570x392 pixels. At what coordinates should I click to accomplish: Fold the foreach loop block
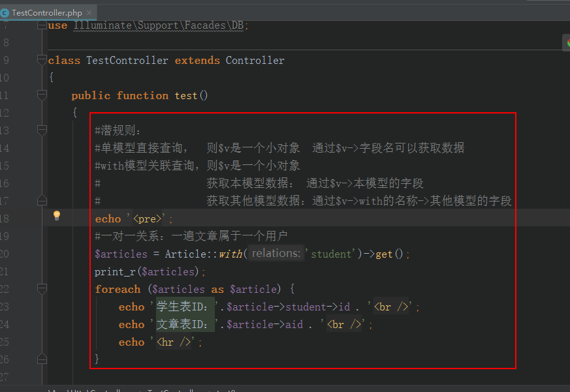(42, 289)
